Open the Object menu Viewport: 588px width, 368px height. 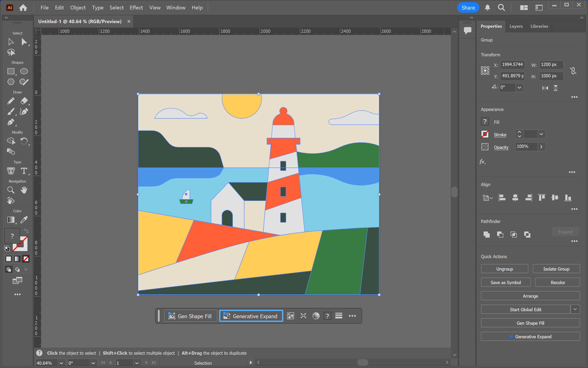[78, 8]
